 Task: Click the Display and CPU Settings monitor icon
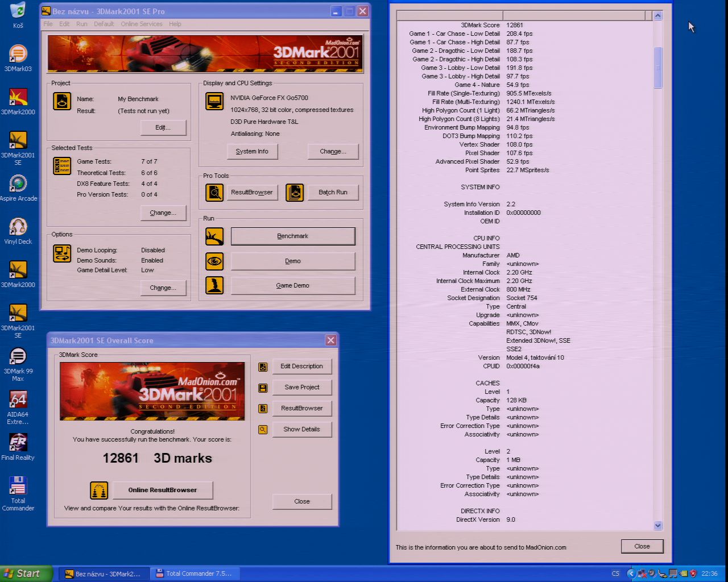click(214, 101)
